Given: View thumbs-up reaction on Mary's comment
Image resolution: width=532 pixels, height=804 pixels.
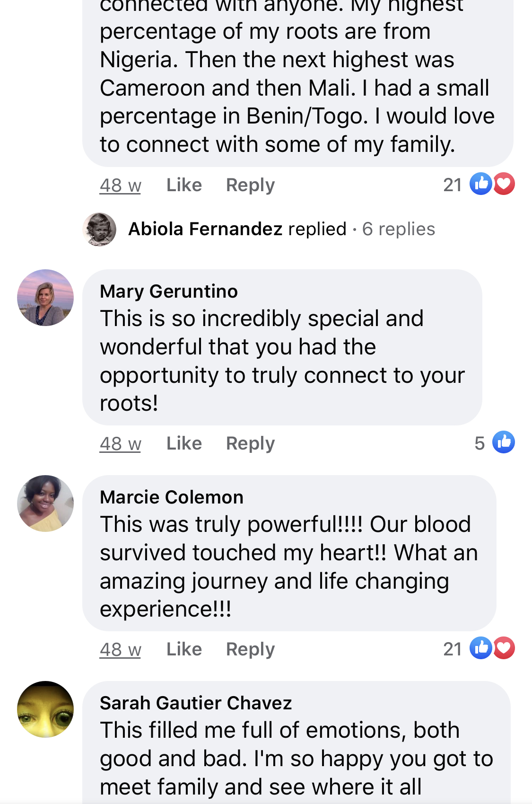Looking at the screenshot, I should (503, 442).
